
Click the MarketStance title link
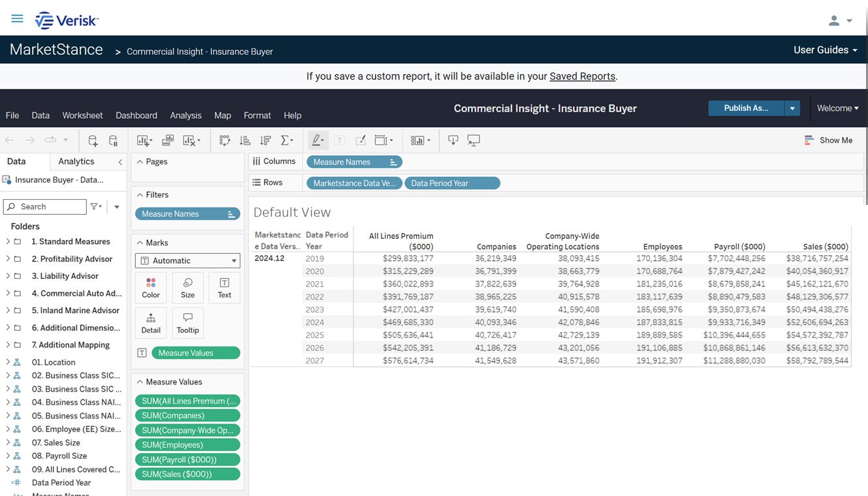pos(56,50)
